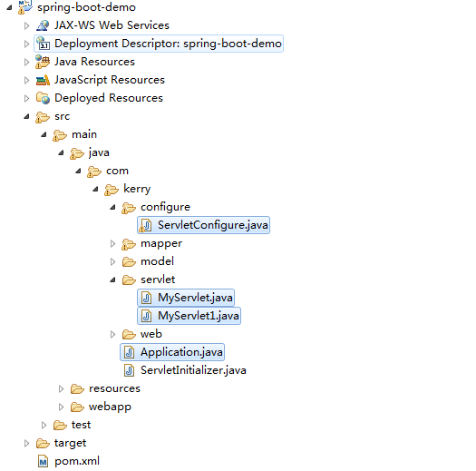The image size is (476, 471).
Task: Click the Application.java file icon
Action: pyautogui.click(x=130, y=352)
